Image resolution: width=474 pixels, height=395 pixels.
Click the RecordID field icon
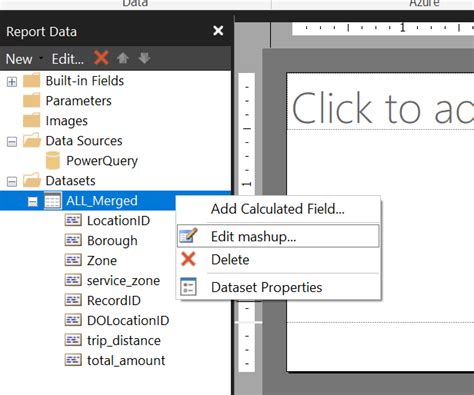pyautogui.click(x=73, y=300)
